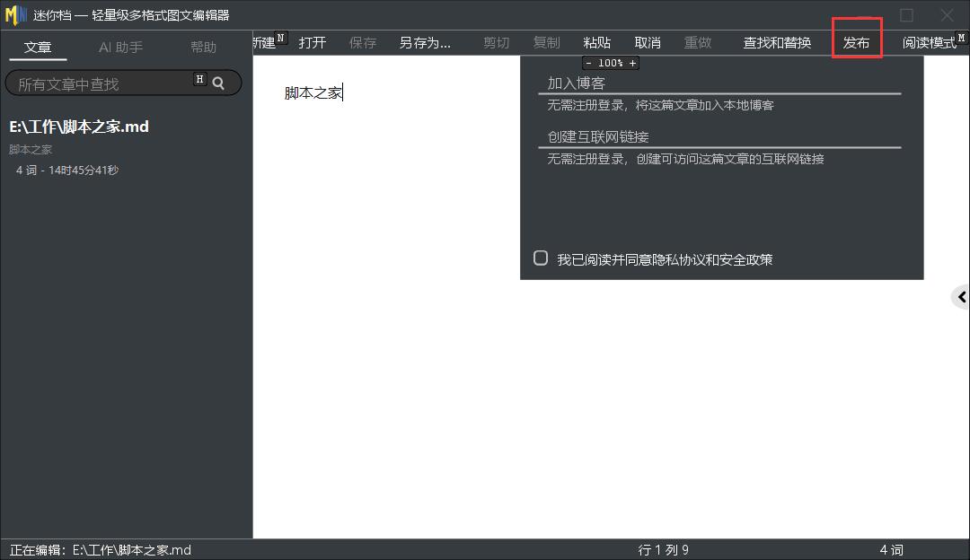The width and height of the screenshot is (970, 560).
Task: Click 重做 to redo last action
Action: tap(698, 41)
